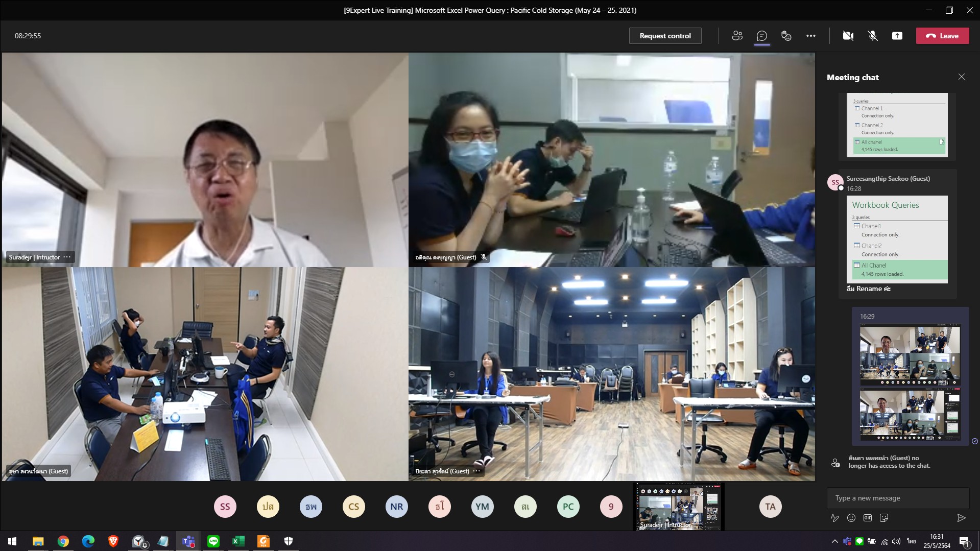Open options menu on Suradejr Intructor tile
The height and width of the screenshot is (551, 980).
pyautogui.click(x=68, y=257)
